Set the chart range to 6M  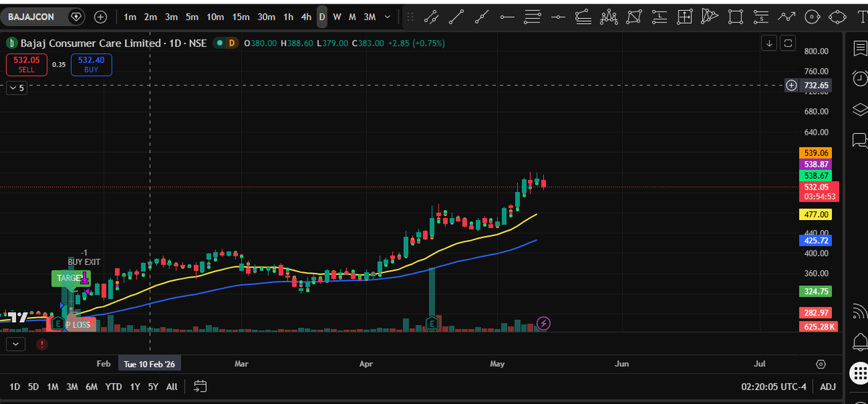[91, 387]
